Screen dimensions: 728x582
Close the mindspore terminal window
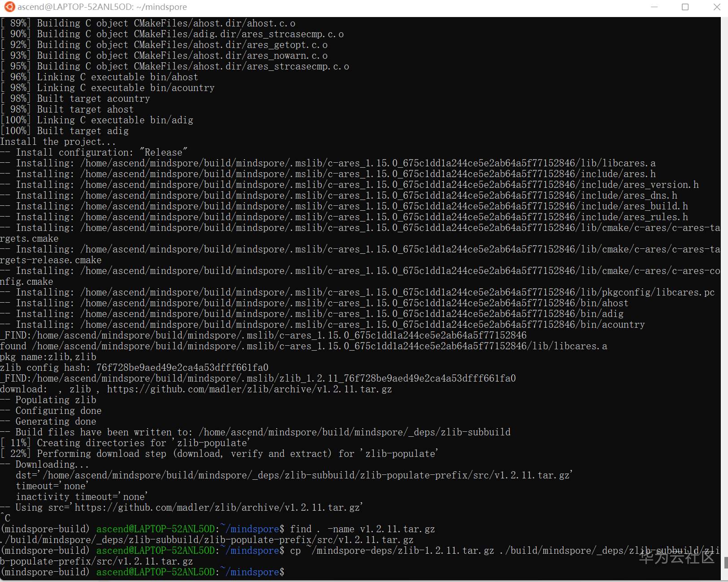716,7
